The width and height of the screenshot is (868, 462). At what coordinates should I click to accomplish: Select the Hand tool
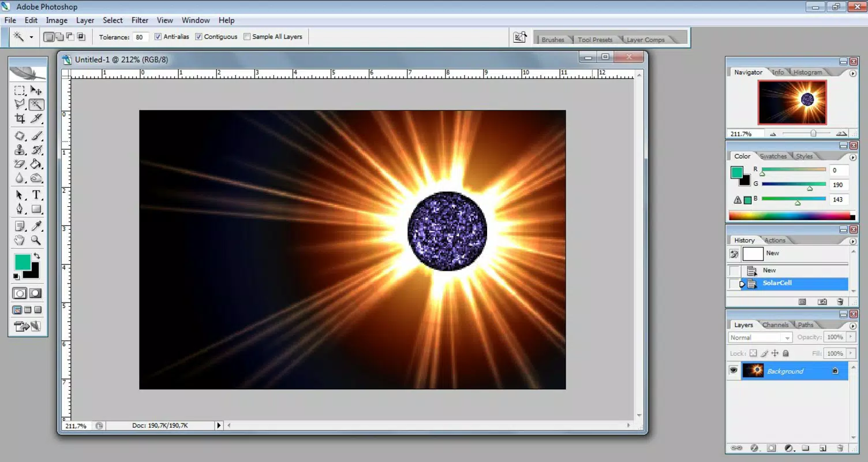pyautogui.click(x=20, y=240)
